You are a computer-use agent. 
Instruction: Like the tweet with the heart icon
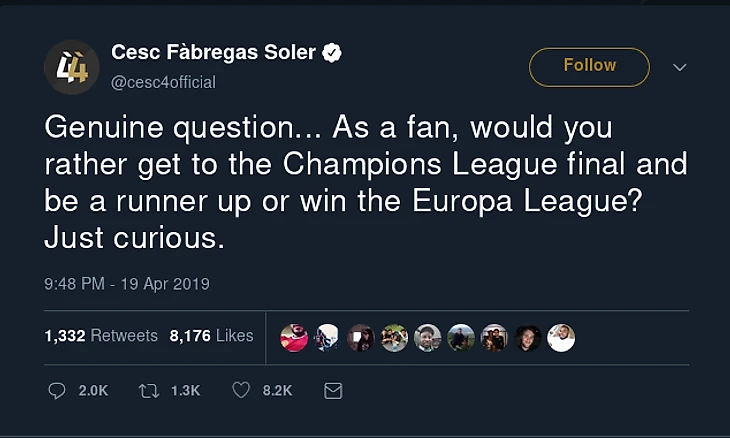(241, 391)
